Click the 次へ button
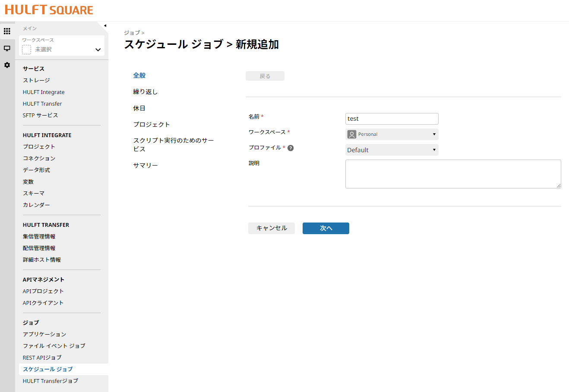This screenshot has width=569, height=392. pos(326,228)
